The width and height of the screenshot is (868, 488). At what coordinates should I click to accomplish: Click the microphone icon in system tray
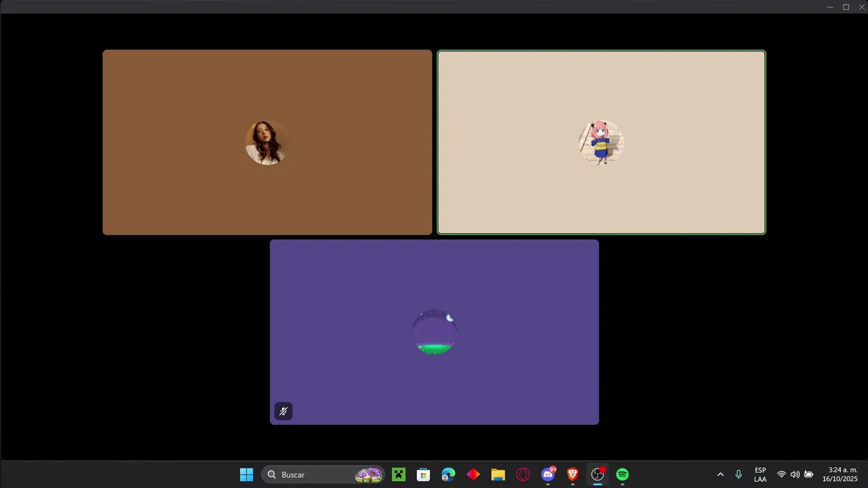[738, 474]
